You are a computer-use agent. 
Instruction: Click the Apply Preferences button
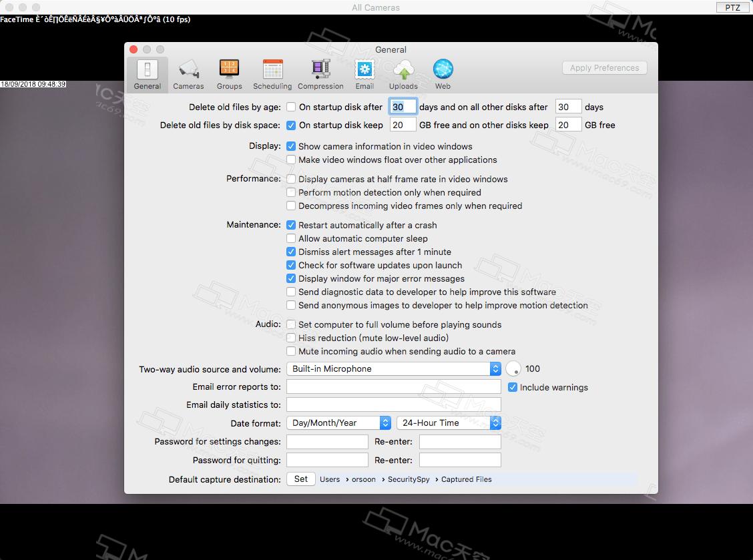604,67
